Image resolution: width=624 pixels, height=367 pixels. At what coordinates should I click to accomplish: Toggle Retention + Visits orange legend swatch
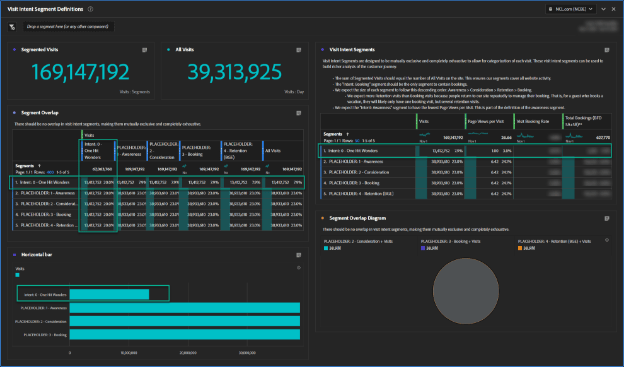(x=520, y=248)
